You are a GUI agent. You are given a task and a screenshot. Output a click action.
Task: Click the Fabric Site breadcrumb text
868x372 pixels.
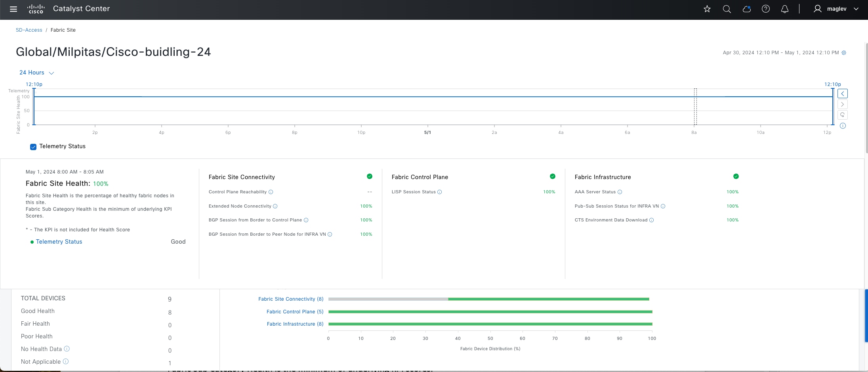click(x=63, y=30)
